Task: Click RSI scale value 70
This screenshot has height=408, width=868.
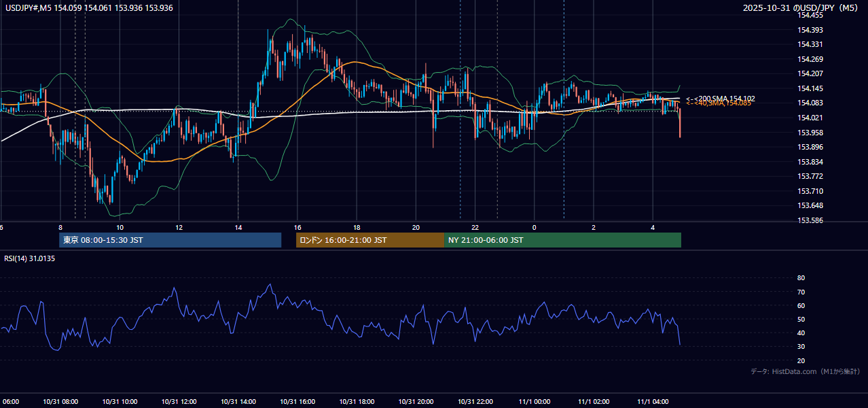Action: click(x=801, y=292)
